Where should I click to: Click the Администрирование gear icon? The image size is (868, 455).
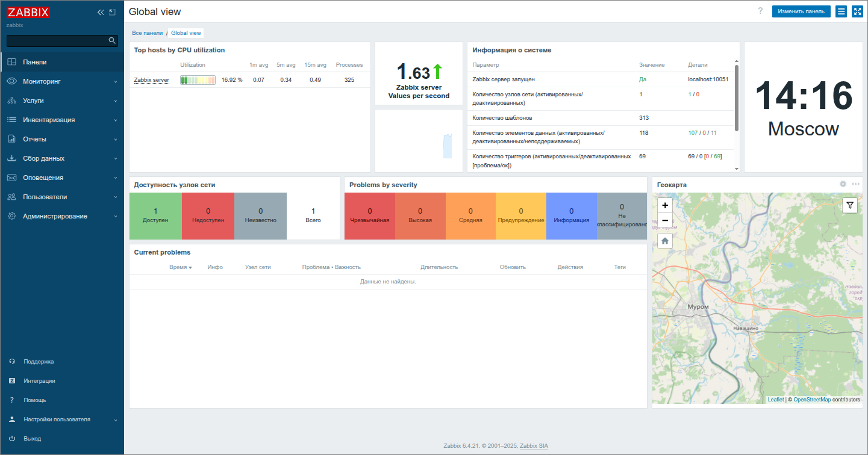tap(11, 216)
